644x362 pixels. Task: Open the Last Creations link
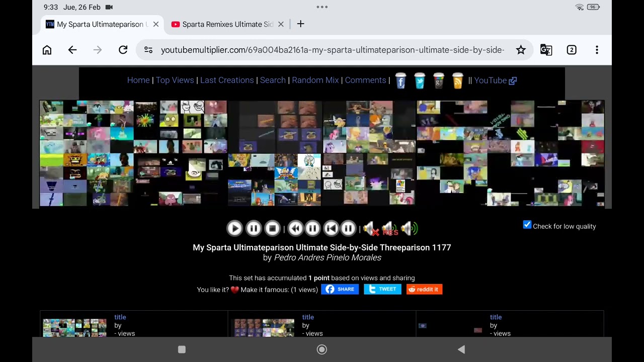227,80
